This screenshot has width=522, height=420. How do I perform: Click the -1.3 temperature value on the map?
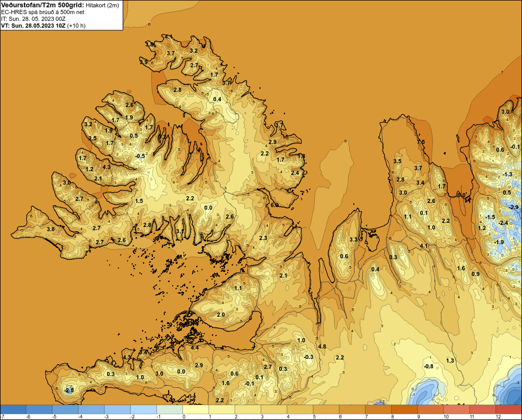[507, 174]
